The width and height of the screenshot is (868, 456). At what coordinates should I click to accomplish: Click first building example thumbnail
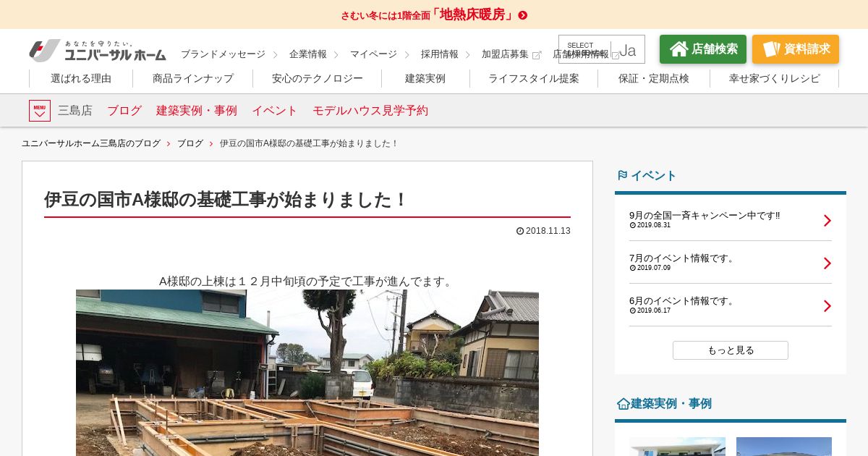(677, 447)
